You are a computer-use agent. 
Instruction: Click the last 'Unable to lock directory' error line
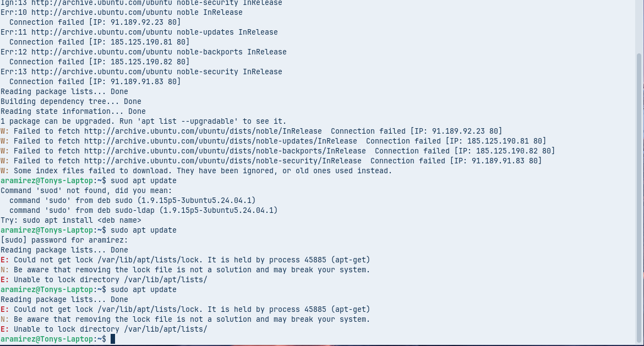110,329
